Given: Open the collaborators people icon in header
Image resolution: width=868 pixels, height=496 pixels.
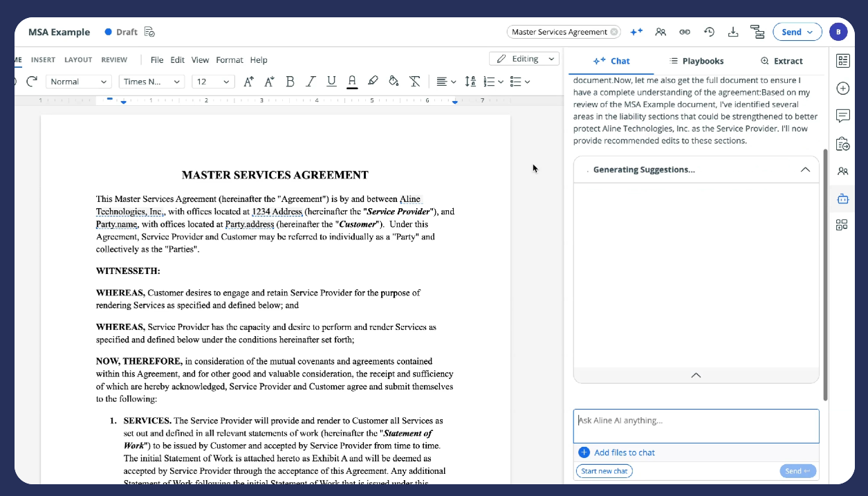Looking at the screenshot, I should (661, 32).
